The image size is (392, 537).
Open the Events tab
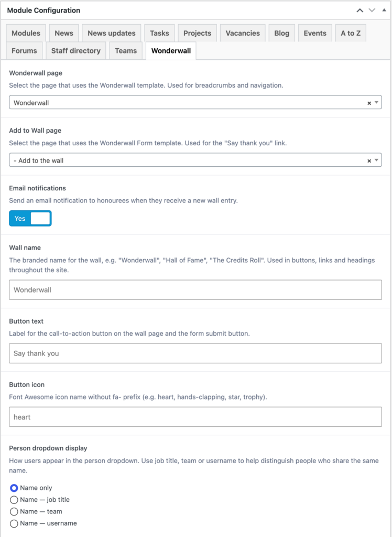click(315, 33)
